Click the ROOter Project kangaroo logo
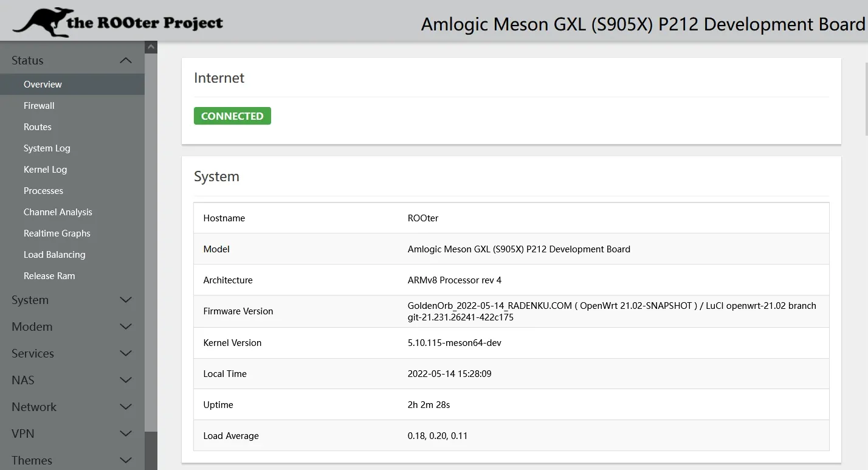 point(41,19)
